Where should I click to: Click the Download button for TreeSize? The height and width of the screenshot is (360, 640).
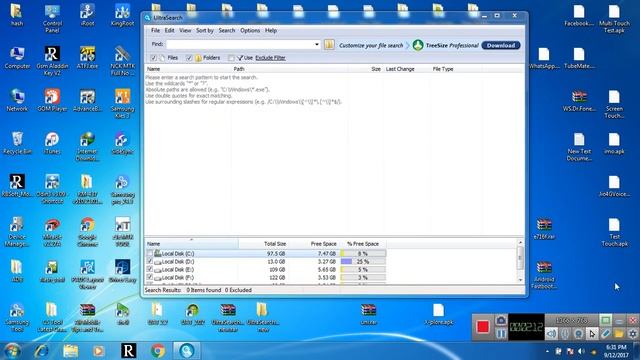[501, 45]
